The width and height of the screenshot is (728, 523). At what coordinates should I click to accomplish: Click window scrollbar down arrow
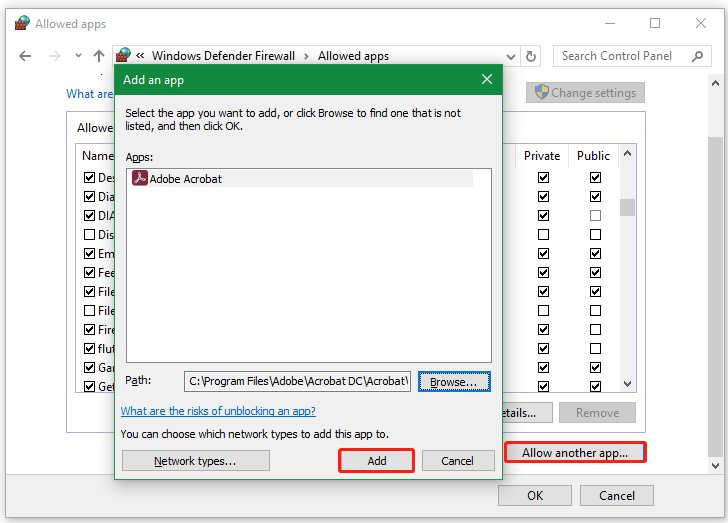click(715, 465)
